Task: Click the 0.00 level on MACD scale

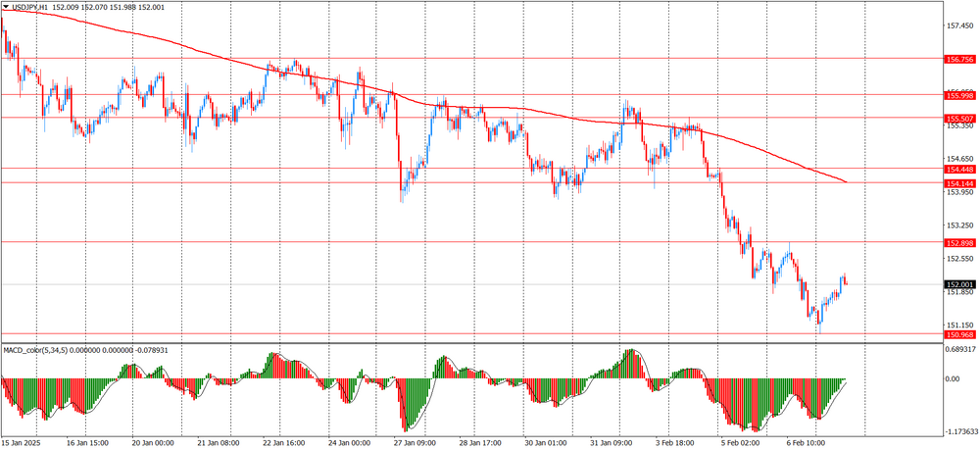Action: pos(953,378)
